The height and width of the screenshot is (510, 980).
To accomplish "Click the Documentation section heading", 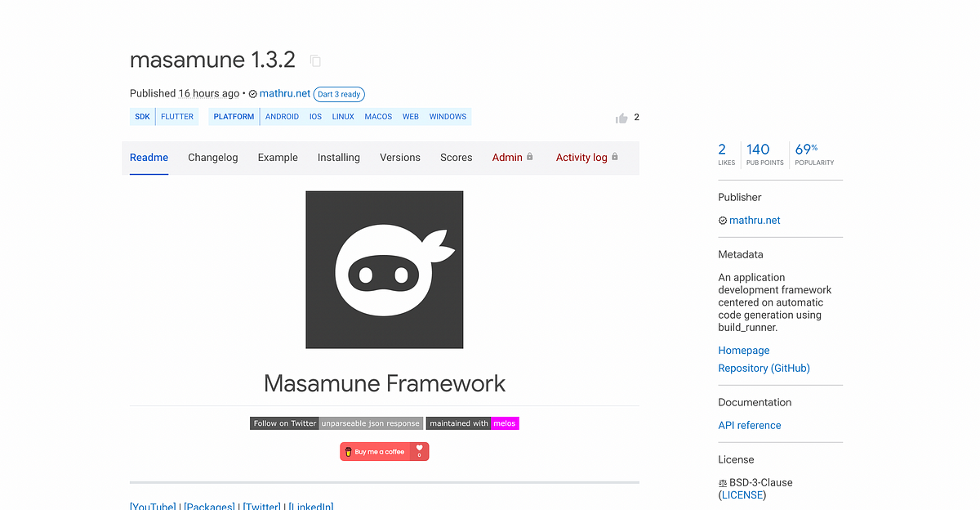I will 755,403.
